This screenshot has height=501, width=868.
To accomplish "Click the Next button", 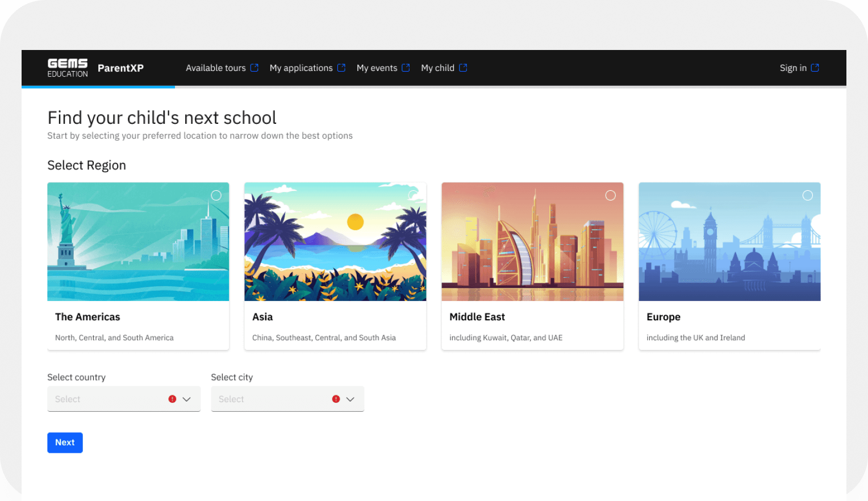I will tap(65, 442).
